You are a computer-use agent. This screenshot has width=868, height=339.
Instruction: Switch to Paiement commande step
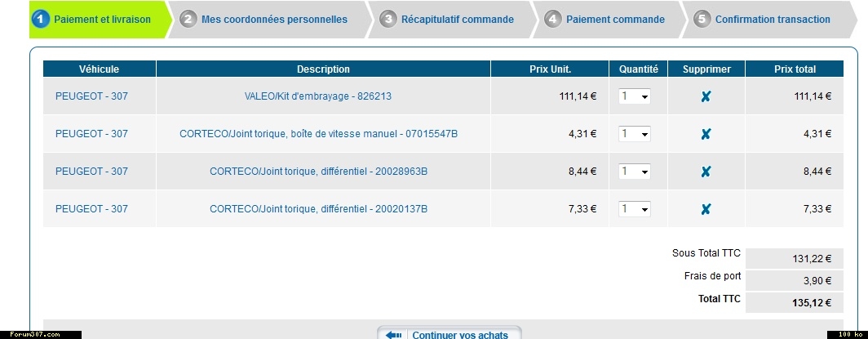tap(615, 19)
